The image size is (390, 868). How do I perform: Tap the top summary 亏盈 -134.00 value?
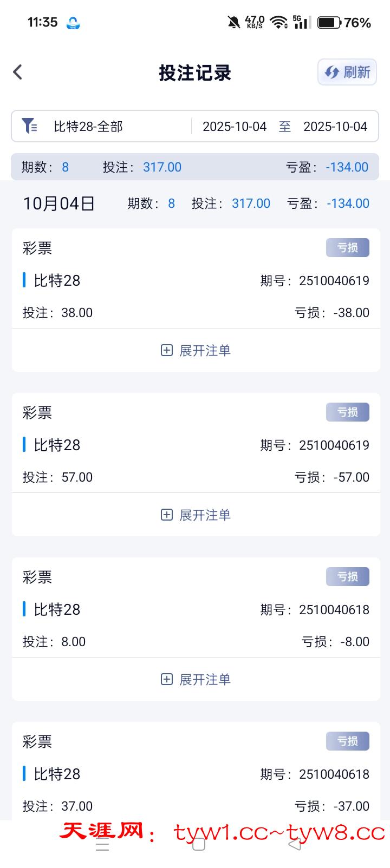347,167
